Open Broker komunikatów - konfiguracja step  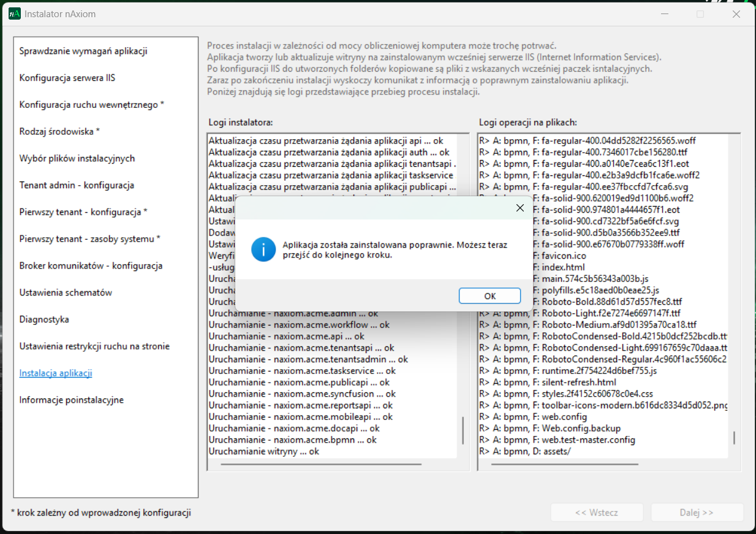point(91,265)
